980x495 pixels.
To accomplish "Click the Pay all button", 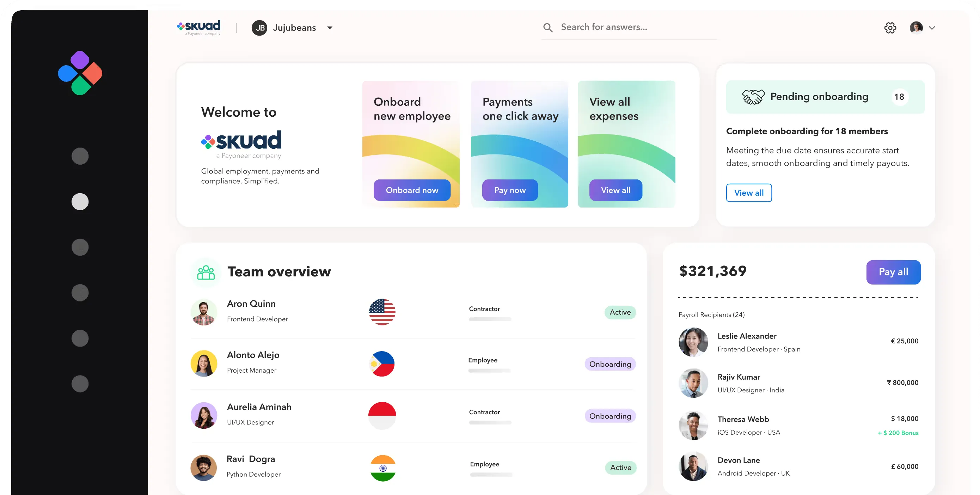I will tap(893, 272).
